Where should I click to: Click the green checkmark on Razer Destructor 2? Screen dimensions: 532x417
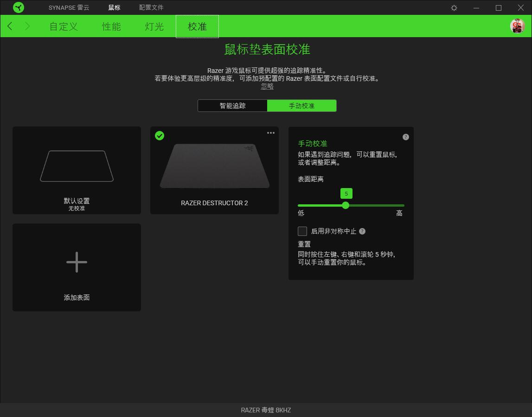pos(160,136)
